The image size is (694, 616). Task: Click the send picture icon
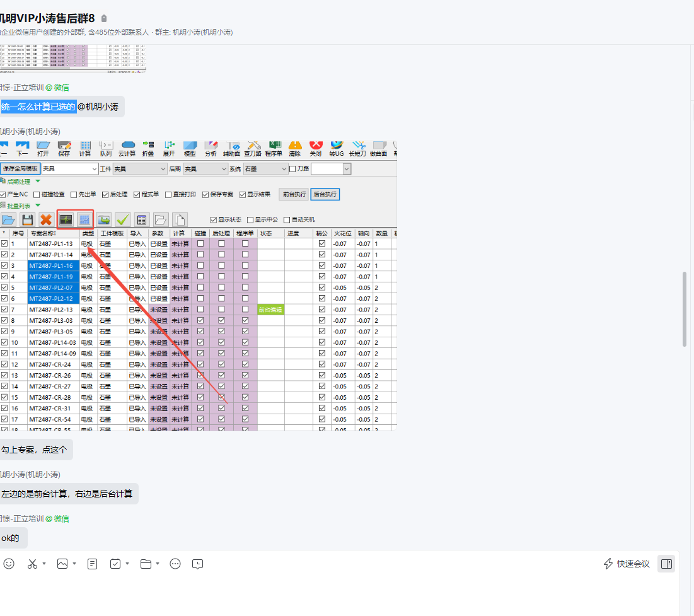(x=62, y=564)
